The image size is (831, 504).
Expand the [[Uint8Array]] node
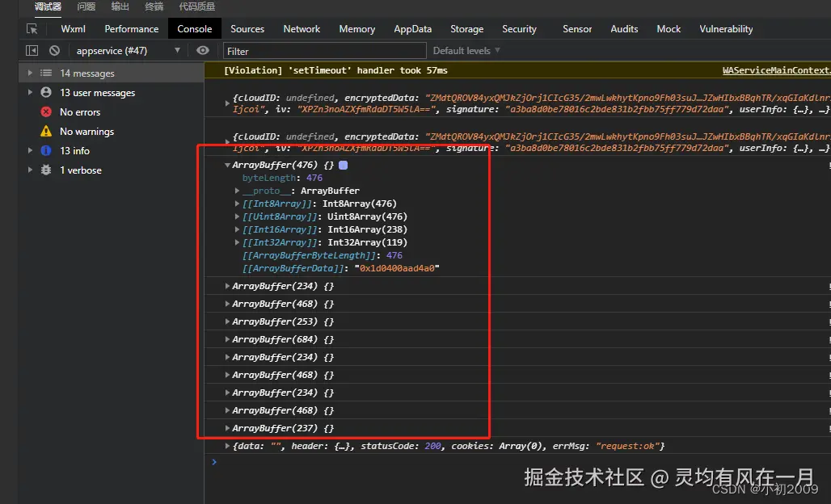click(x=238, y=216)
